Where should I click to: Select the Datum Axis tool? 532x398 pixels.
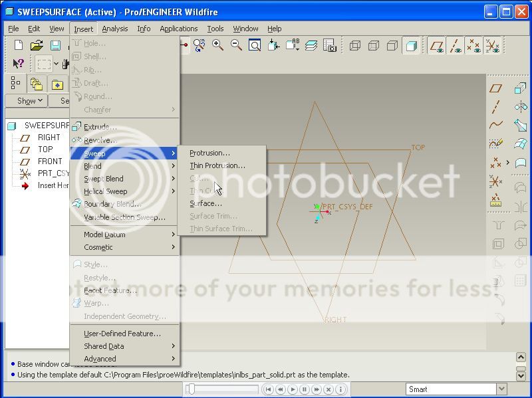tap(495, 107)
